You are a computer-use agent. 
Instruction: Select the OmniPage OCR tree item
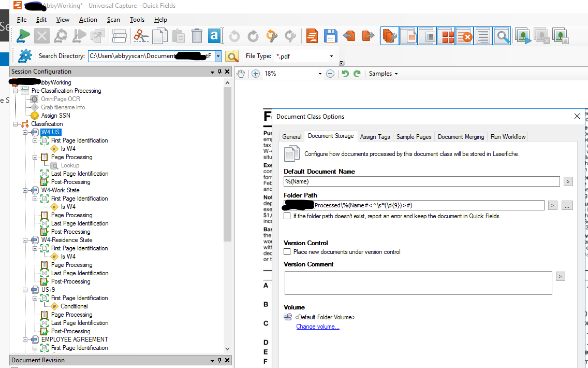click(x=61, y=99)
